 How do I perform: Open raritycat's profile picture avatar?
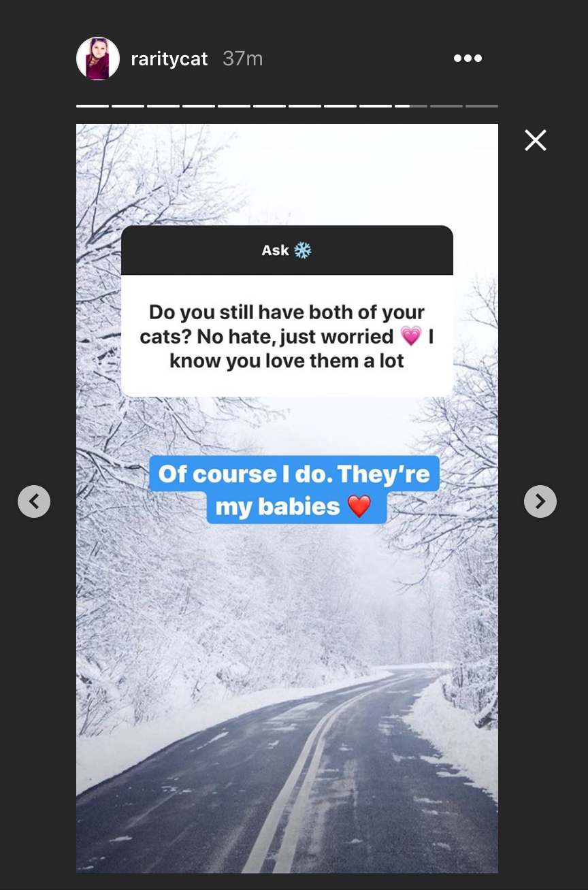pyautogui.click(x=98, y=59)
